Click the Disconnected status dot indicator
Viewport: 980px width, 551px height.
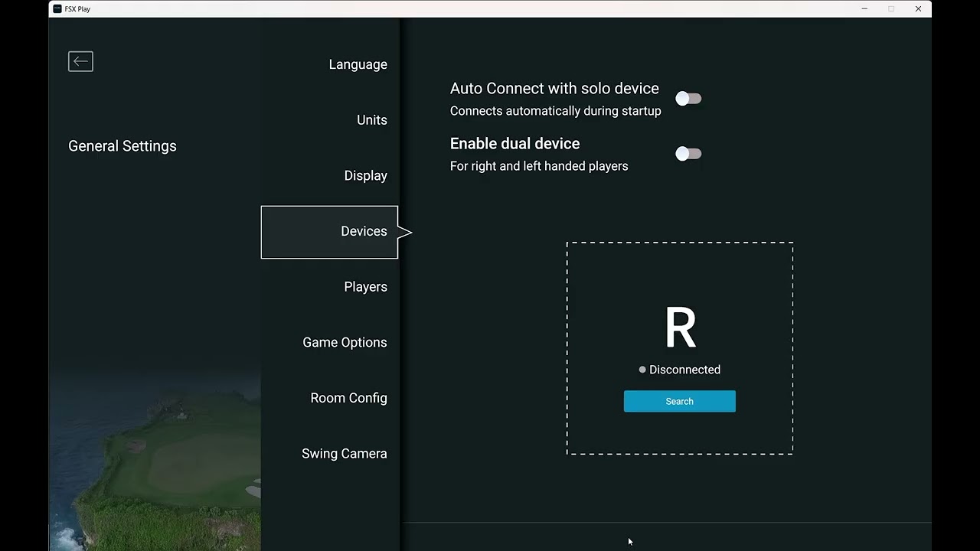(642, 370)
